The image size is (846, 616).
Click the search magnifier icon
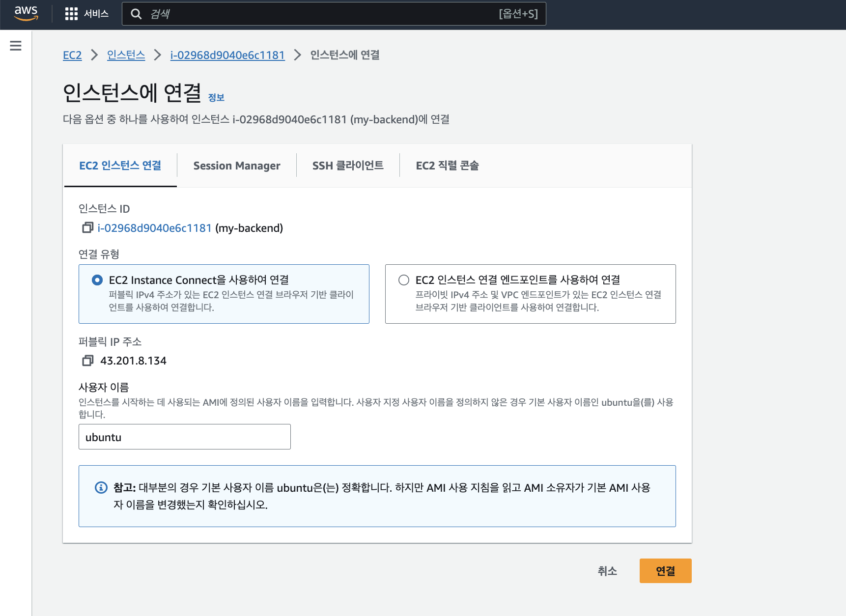point(136,14)
